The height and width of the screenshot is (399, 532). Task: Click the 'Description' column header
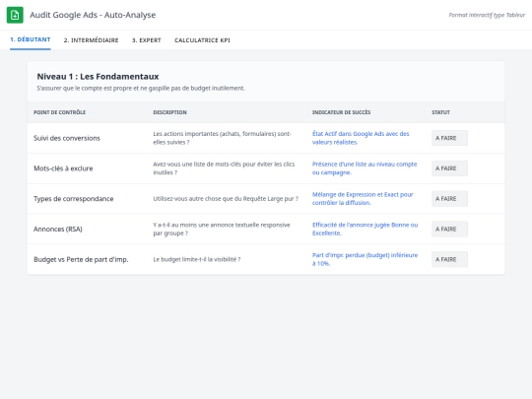[169, 112]
